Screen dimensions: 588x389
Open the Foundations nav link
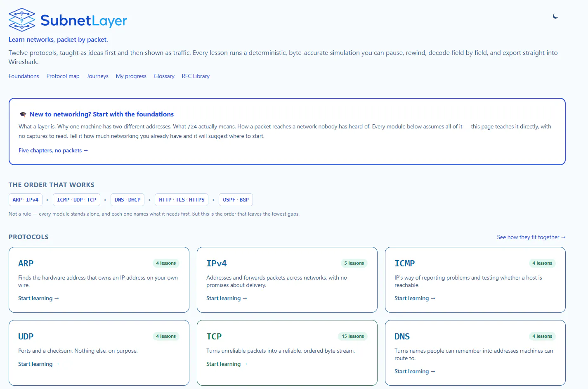24,76
